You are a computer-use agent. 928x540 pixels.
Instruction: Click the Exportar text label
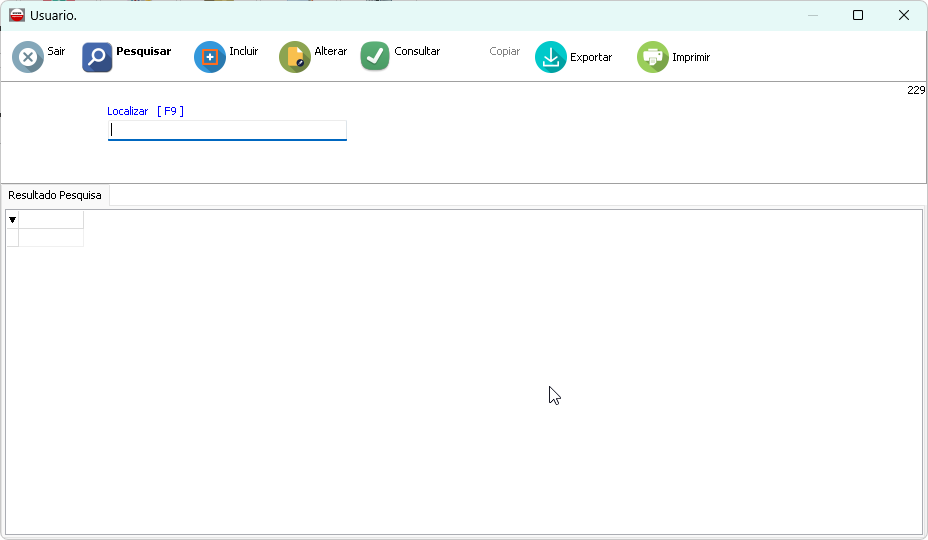(x=591, y=57)
